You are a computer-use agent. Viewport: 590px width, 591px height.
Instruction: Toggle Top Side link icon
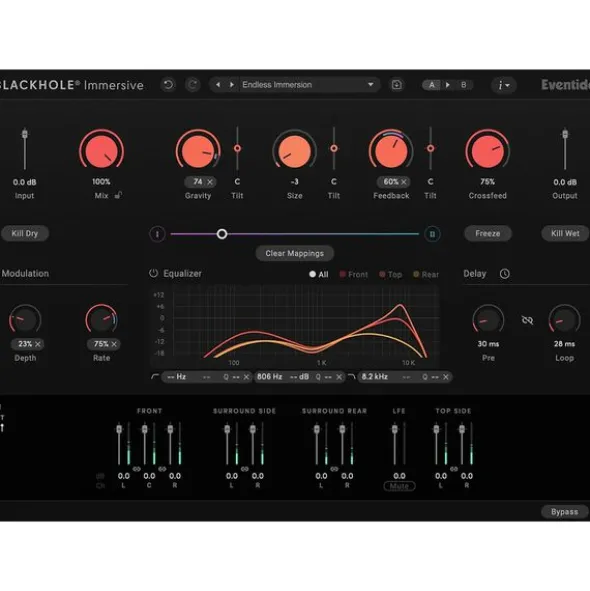[454, 469]
